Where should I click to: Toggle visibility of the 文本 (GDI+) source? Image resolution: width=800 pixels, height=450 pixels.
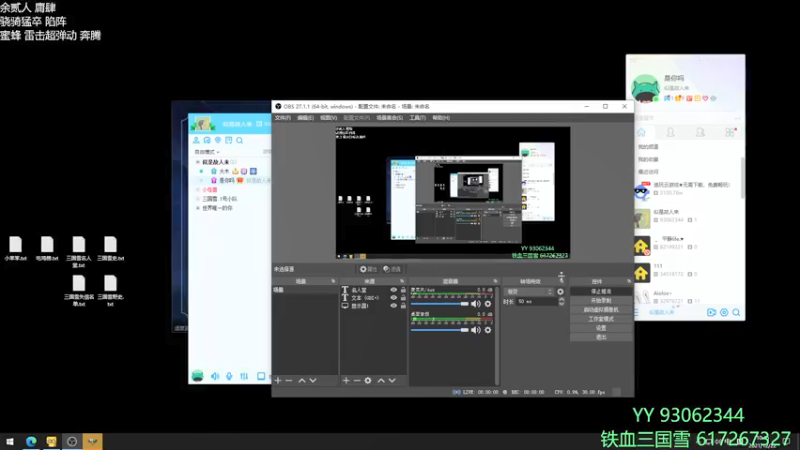point(393,298)
